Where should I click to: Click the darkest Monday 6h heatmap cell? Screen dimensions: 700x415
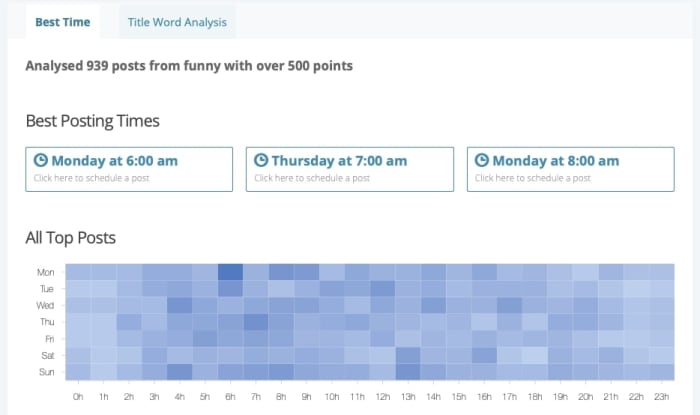click(x=231, y=272)
